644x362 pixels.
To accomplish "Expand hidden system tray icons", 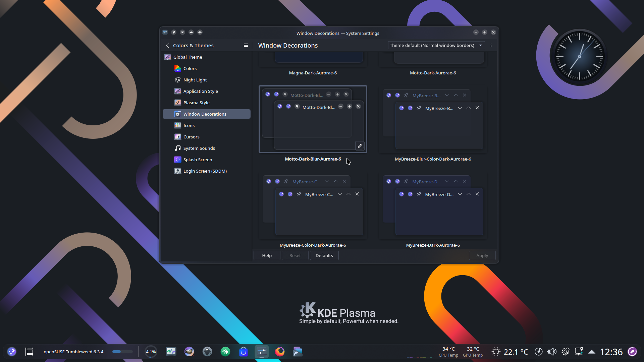I will point(592,352).
